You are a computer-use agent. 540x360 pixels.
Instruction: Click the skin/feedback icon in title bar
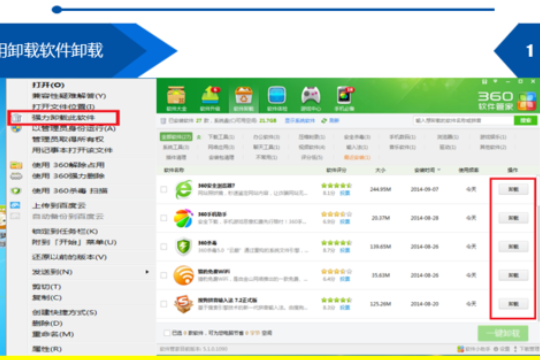coord(485,82)
